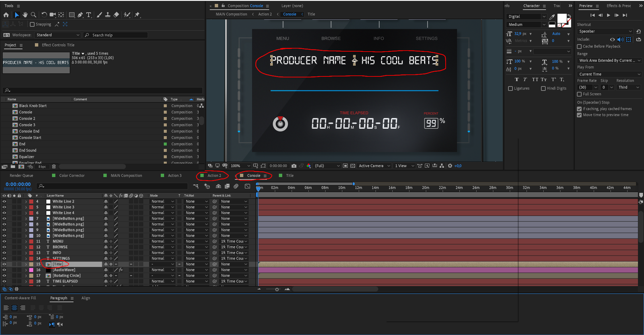This screenshot has width=644, height=335.
Task: Jump to the last frame in Preview
Action: click(625, 15)
